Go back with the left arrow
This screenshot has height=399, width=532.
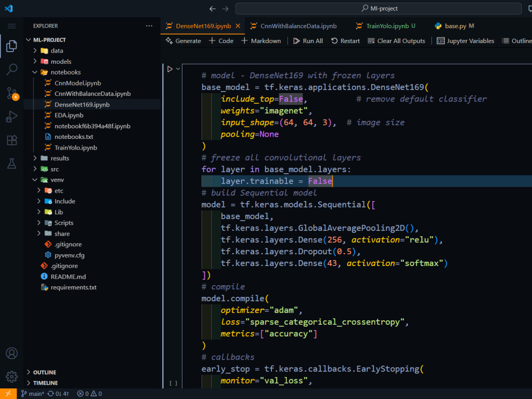pyautogui.click(x=212, y=9)
